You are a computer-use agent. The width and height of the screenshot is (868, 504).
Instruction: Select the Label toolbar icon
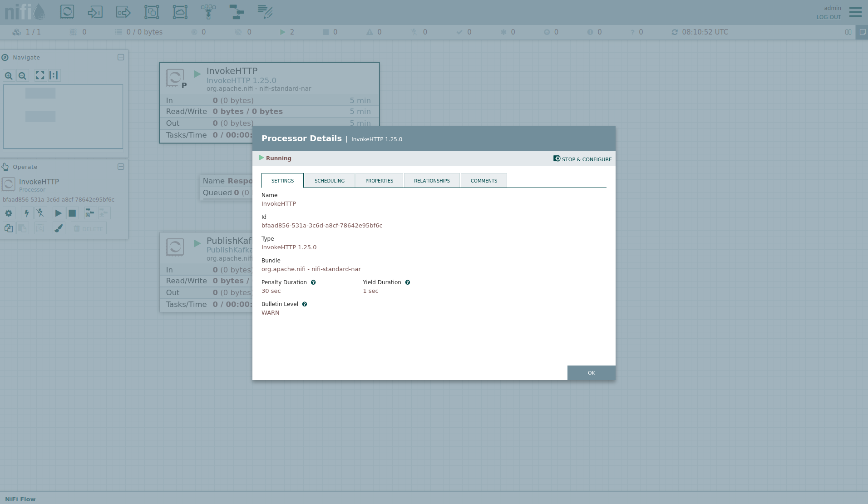click(265, 12)
